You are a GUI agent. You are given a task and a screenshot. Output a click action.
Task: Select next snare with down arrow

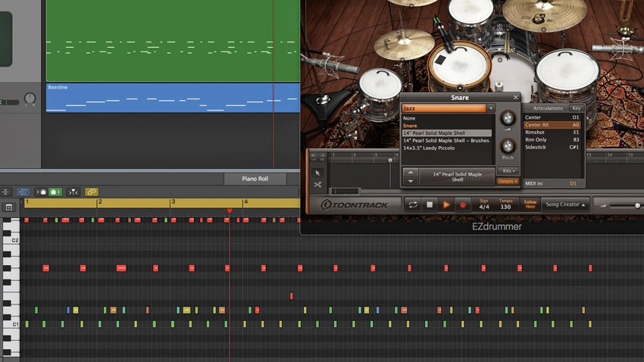tap(411, 181)
